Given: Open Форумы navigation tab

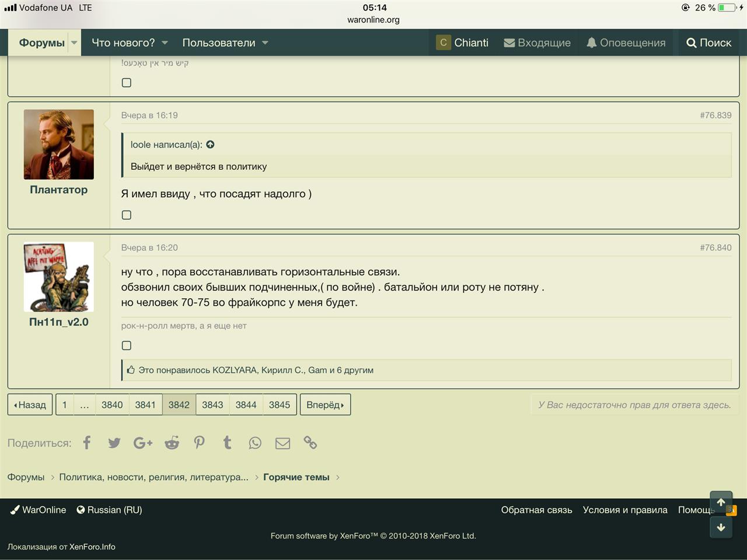Looking at the screenshot, I should (x=41, y=43).
